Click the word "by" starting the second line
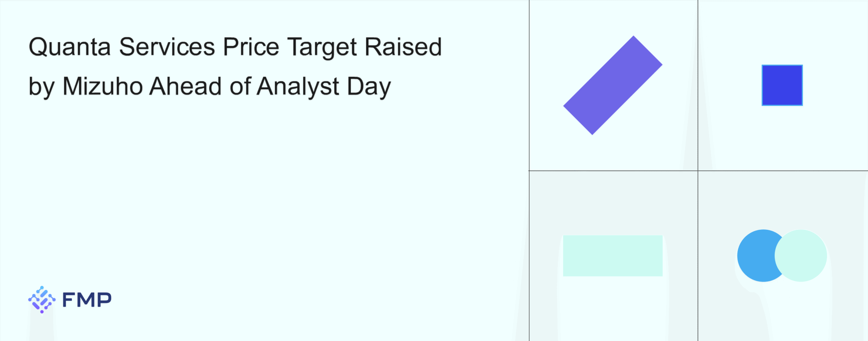This screenshot has height=341, width=868. point(42,87)
